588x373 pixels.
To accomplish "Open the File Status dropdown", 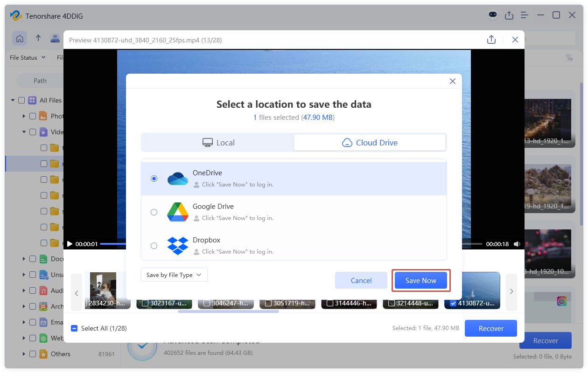I will pos(27,57).
